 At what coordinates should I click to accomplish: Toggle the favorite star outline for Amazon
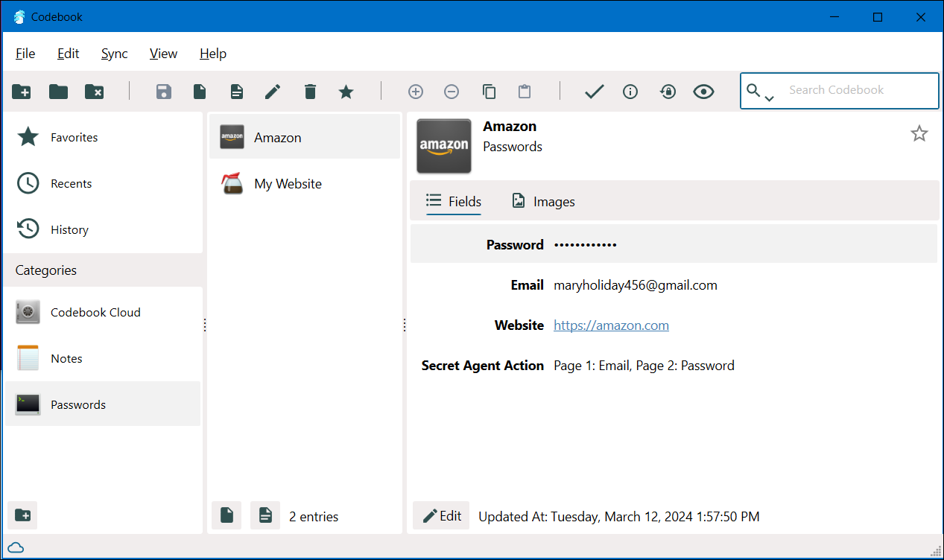coord(919,133)
